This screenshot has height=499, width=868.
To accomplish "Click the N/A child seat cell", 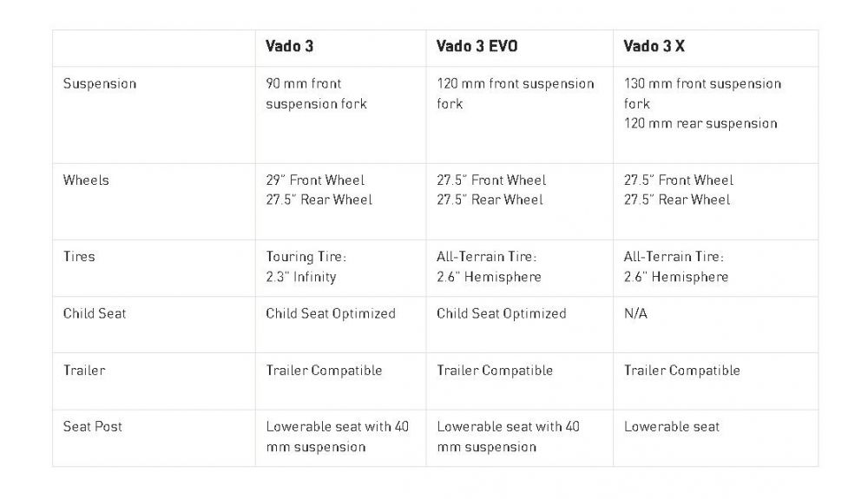I will point(635,313).
